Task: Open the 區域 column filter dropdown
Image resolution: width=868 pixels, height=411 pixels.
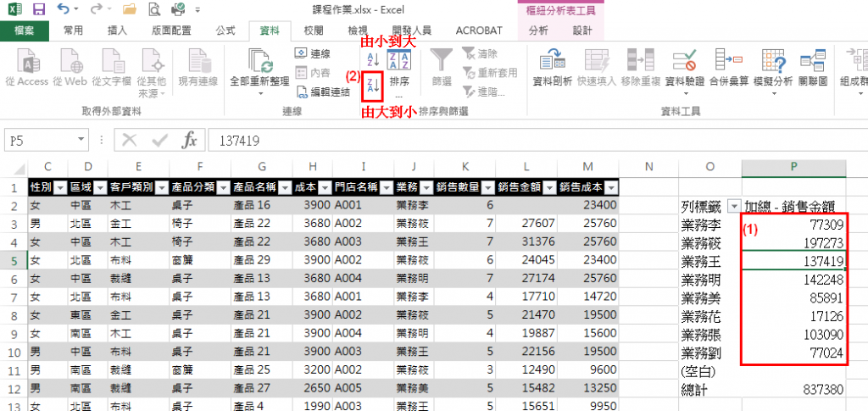Action: (100, 188)
